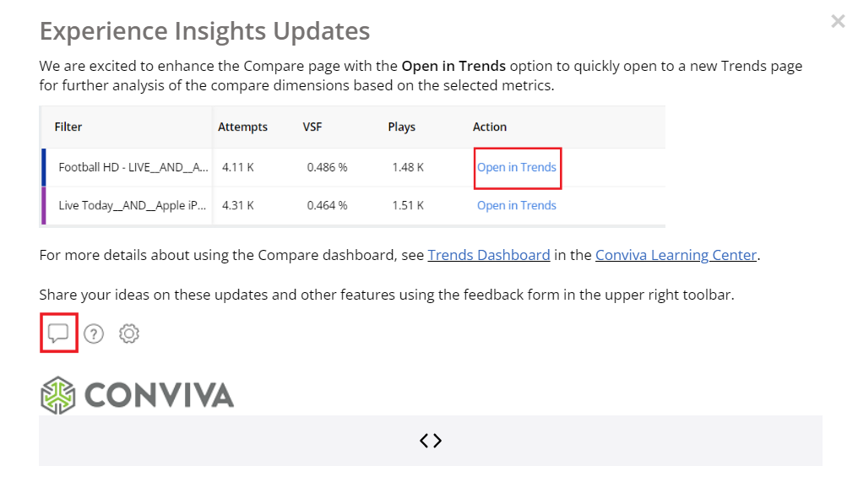The height and width of the screenshot is (504, 858).
Task: Select the Attempts column header
Action: 242,127
